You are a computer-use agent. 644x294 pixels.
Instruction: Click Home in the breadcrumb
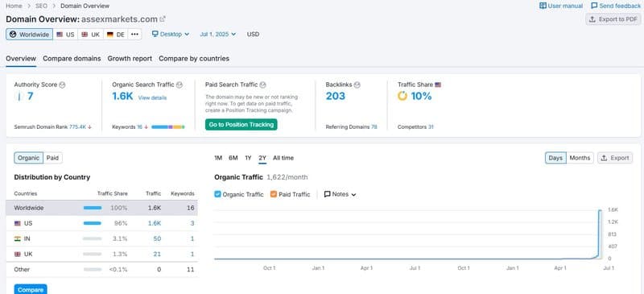tap(14, 6)
